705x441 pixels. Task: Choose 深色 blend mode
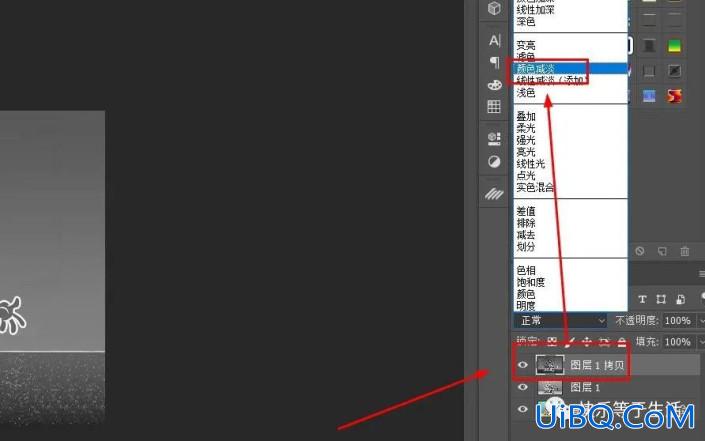[x=570, y=21]
